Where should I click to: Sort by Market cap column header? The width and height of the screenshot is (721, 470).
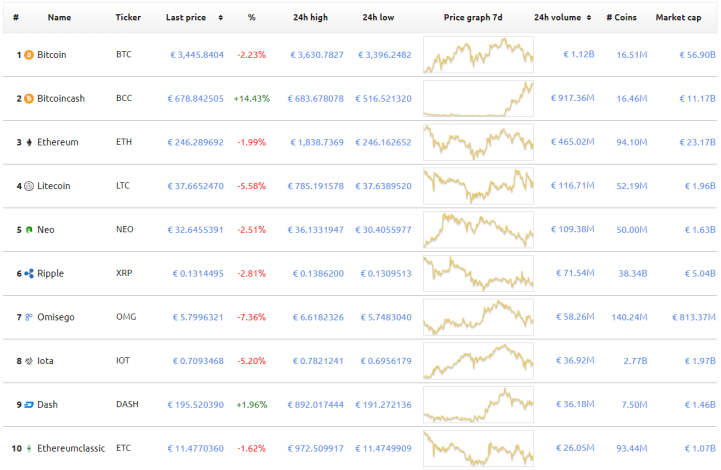(676, 18)
